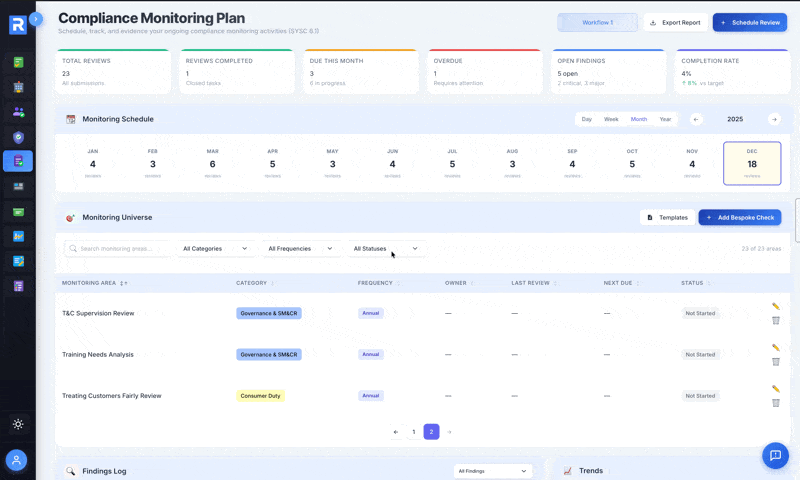The height and width of the screenshot is (480, 800).
Task: Select the JAN month cell
Action: point(93,164)
